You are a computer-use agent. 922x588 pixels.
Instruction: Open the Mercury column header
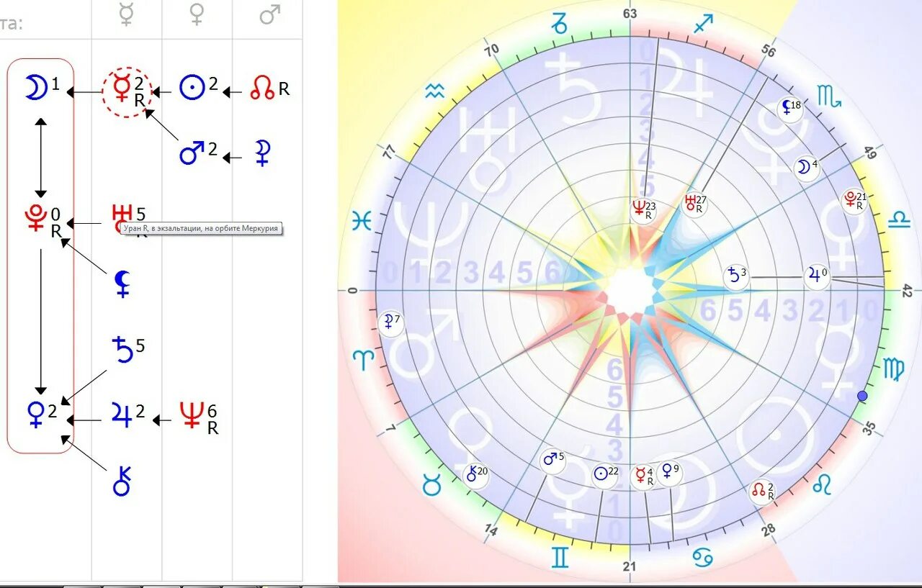pos(127,16)
